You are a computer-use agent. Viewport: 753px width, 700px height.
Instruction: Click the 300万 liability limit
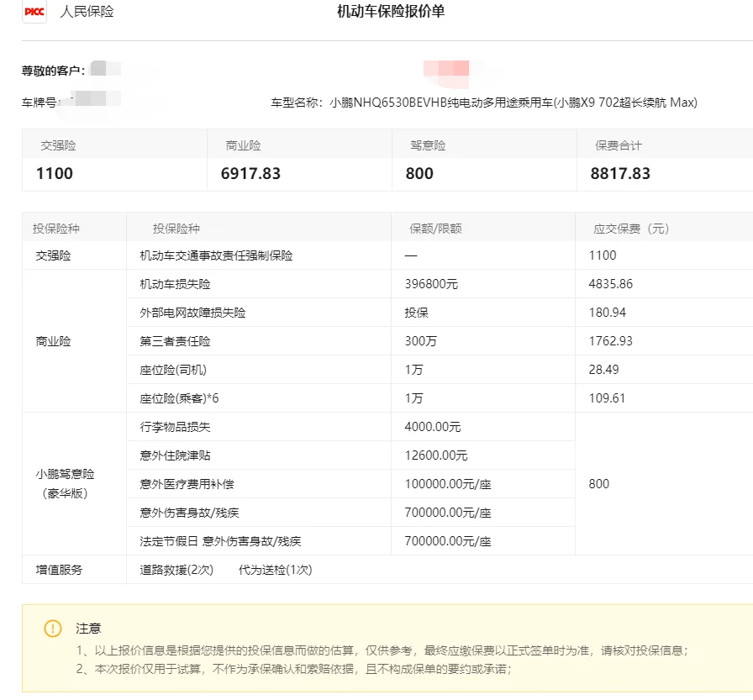click(421, 341)
